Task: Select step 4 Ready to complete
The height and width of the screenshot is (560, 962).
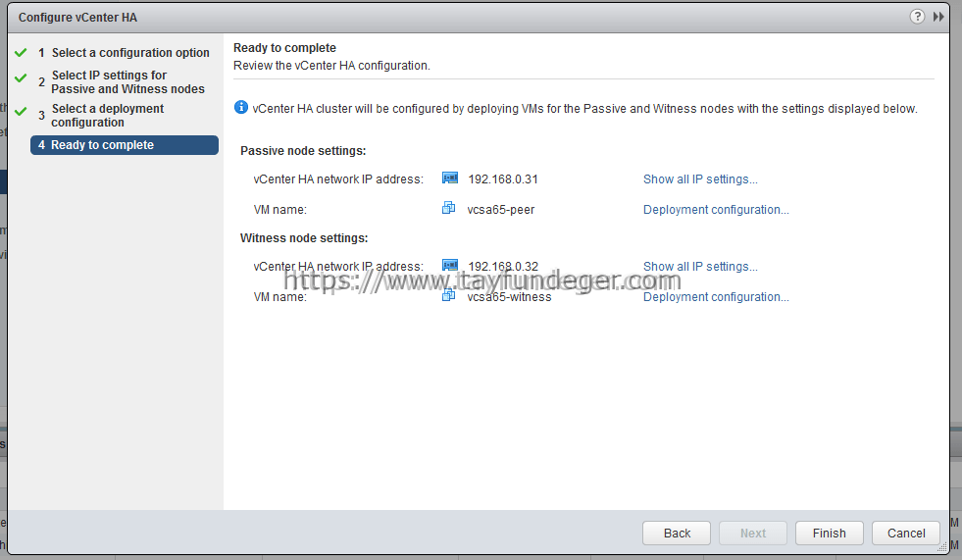Action: [x=125, y=145]
